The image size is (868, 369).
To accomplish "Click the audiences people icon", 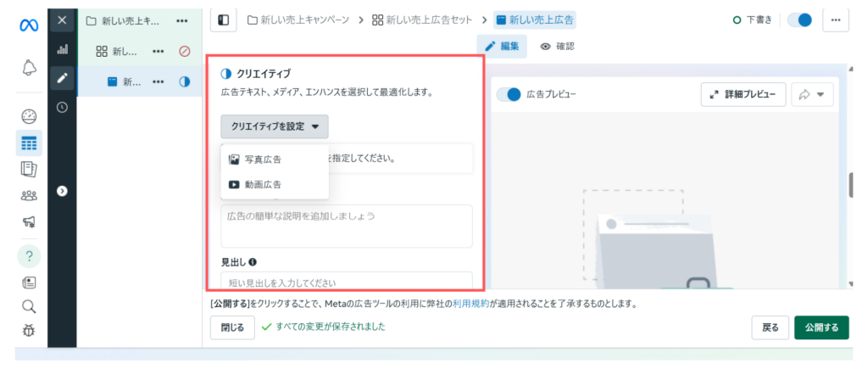I will click(29, 196).
